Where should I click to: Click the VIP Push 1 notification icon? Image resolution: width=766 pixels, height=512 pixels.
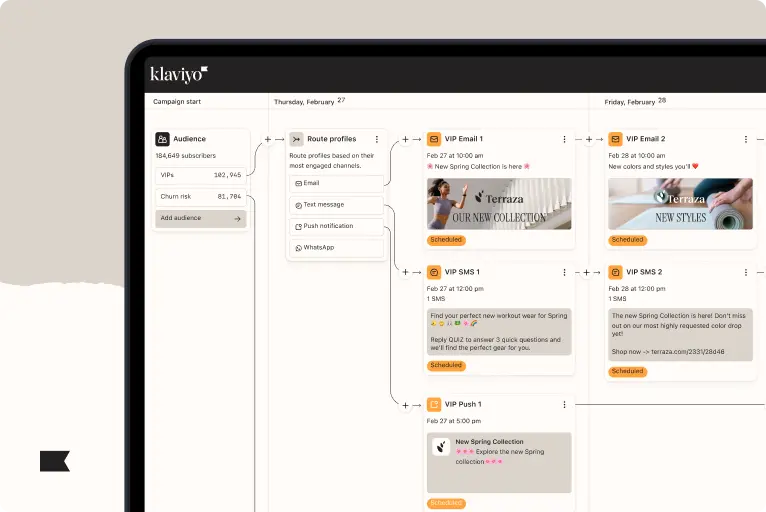pyautogui.click(x=434, y=405)
